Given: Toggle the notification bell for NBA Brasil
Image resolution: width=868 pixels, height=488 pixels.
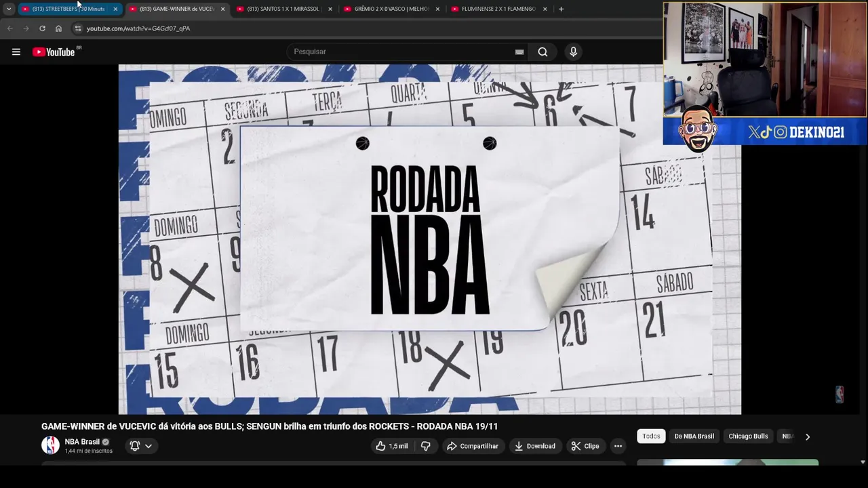Looking at the screenshot, I should tap(134, 446).
